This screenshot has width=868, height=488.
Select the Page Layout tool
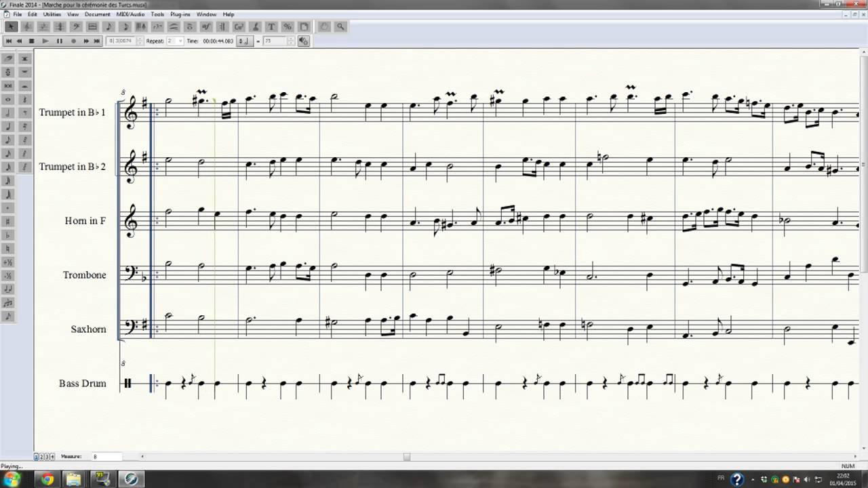coord(304,26)
